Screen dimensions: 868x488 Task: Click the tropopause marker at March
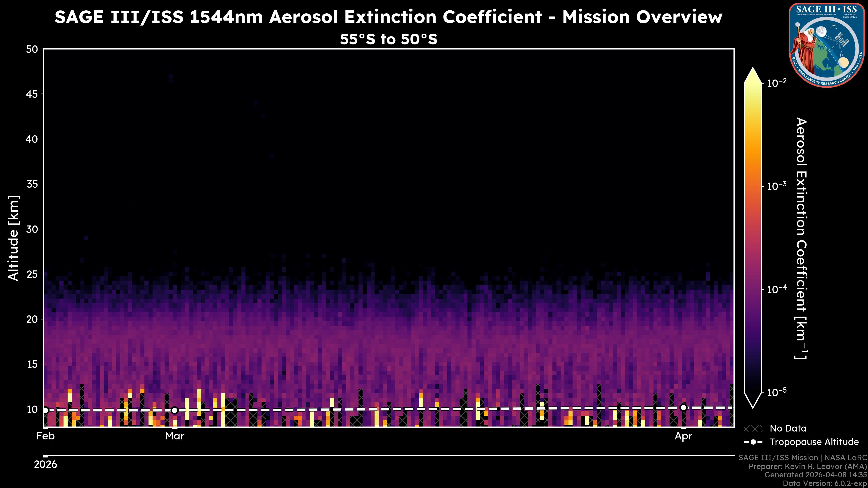(x=175, y=410)
